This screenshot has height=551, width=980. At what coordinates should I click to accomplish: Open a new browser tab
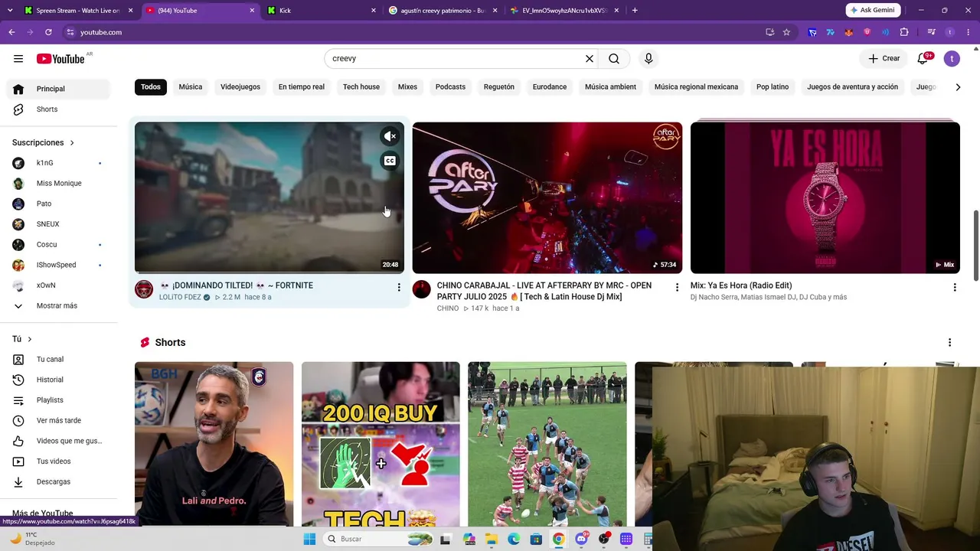[x=635, y=11]
